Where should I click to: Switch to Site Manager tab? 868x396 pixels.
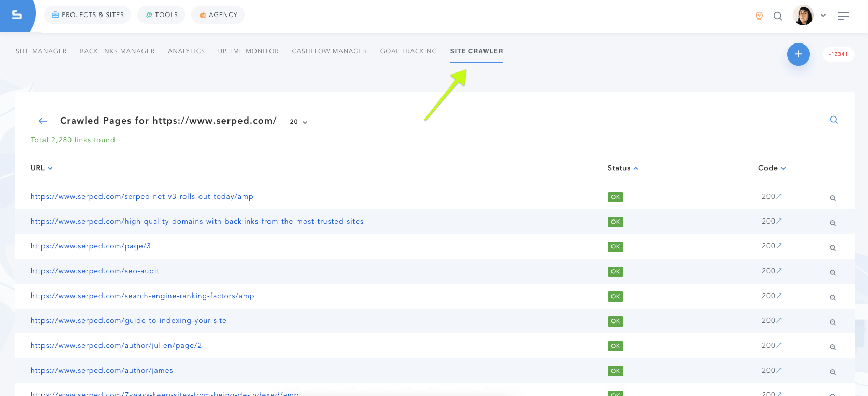[41, 51]
